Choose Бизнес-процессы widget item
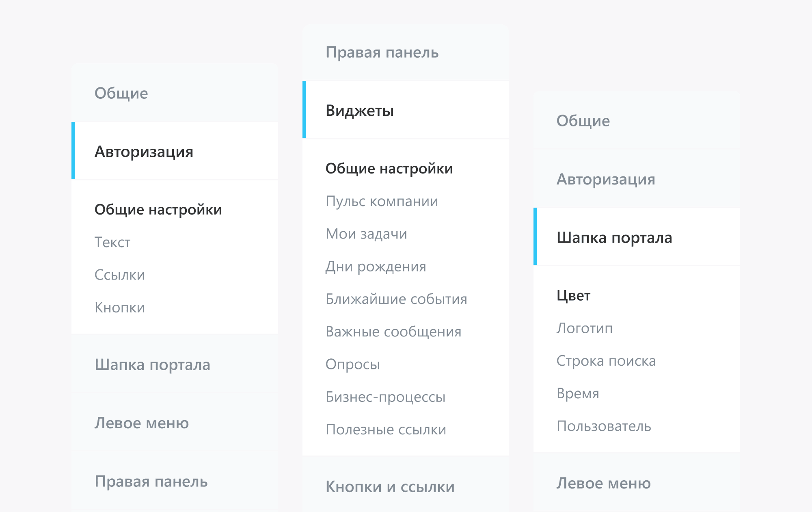This screenshot has width=812, height=512. click(x=385, y=397)
